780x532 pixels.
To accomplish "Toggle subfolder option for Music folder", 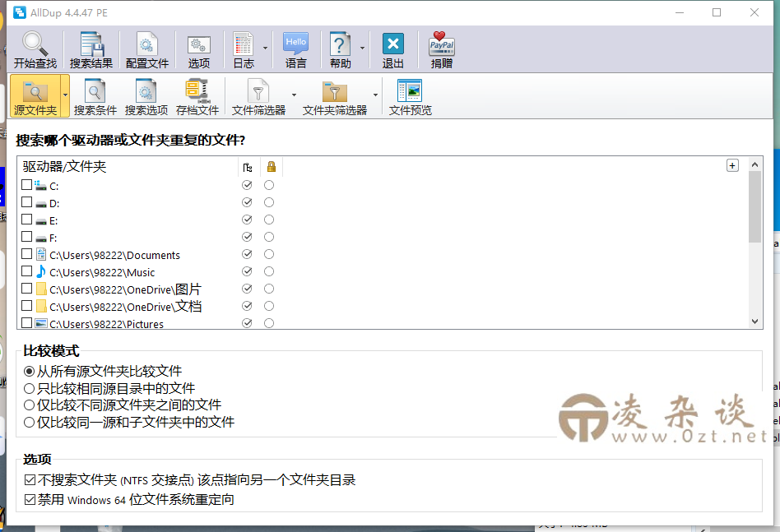I will pos(247,271).
